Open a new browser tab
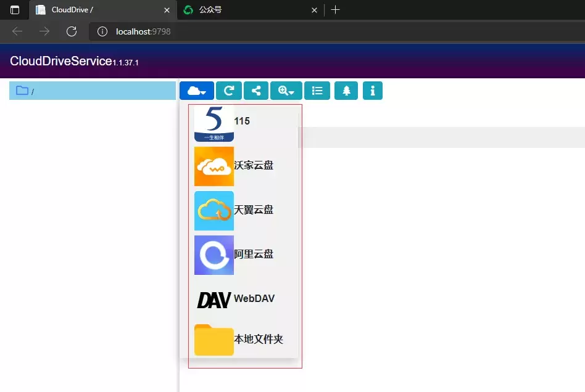Viewport: 585px width, 392px height. pyautogui.click(x=335, y=10)
